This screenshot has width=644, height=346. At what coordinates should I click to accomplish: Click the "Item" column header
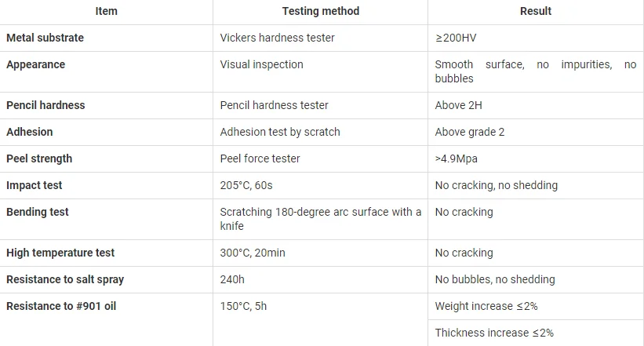(107, 11)
